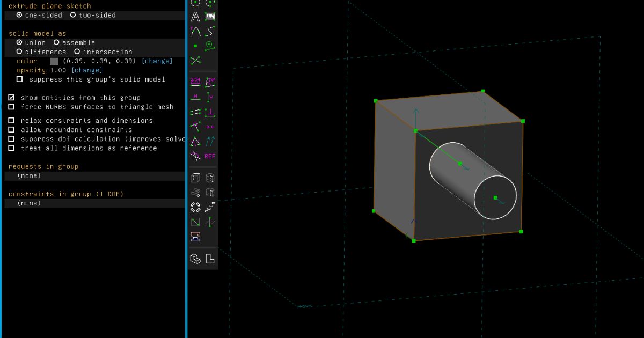This screenshot has width=644, height=338.
Task: Select the Bezier spline tool
Action: click(x=210, y=32)
